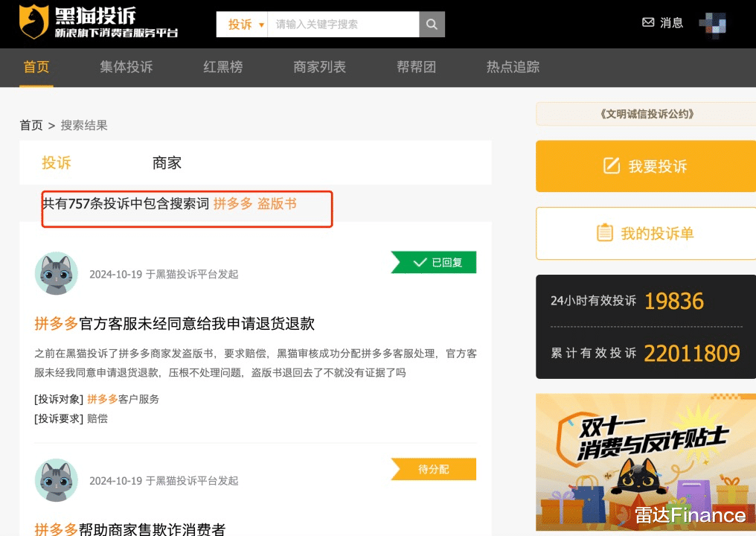Open complaint titled 拼多多帮助商家售欺诈消费者
This screenshot has height=536, width=756.
tap(129, 529)
